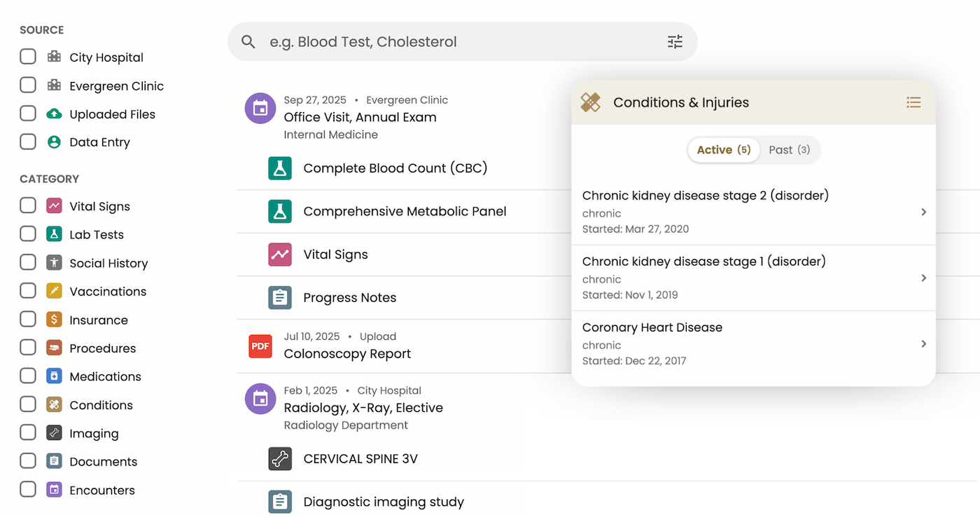Click the list view icon in Conditions & Injuries header
The width and height of the screenshot is (980, 517).
913,102
